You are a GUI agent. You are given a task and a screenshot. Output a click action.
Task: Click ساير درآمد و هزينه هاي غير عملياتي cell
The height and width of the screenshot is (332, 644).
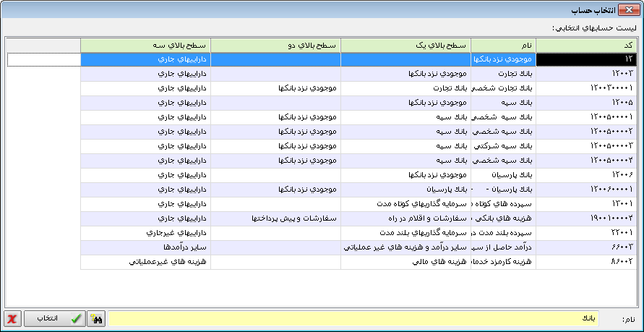click(x=405, y=247)
